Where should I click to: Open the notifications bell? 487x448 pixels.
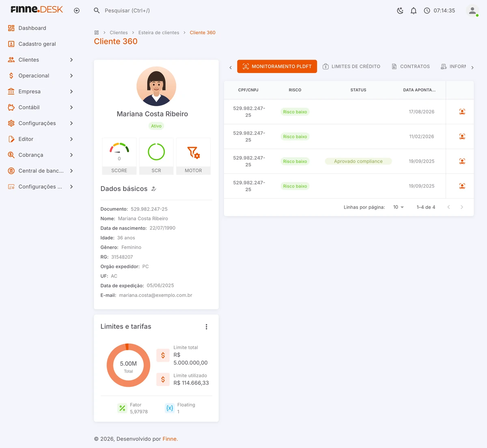(x=414, y=11)
